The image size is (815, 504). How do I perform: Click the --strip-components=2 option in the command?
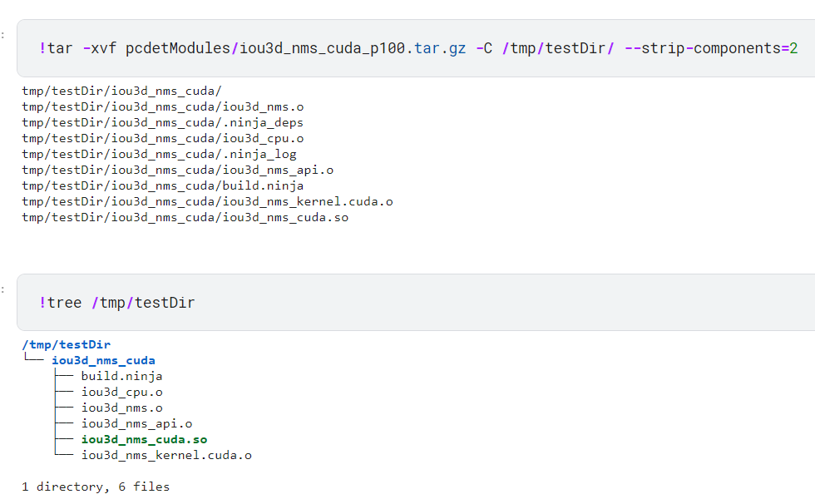710,48
